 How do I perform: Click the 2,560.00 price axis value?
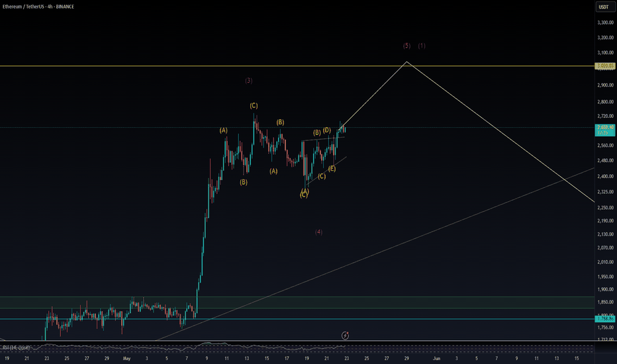pos(606,146)
